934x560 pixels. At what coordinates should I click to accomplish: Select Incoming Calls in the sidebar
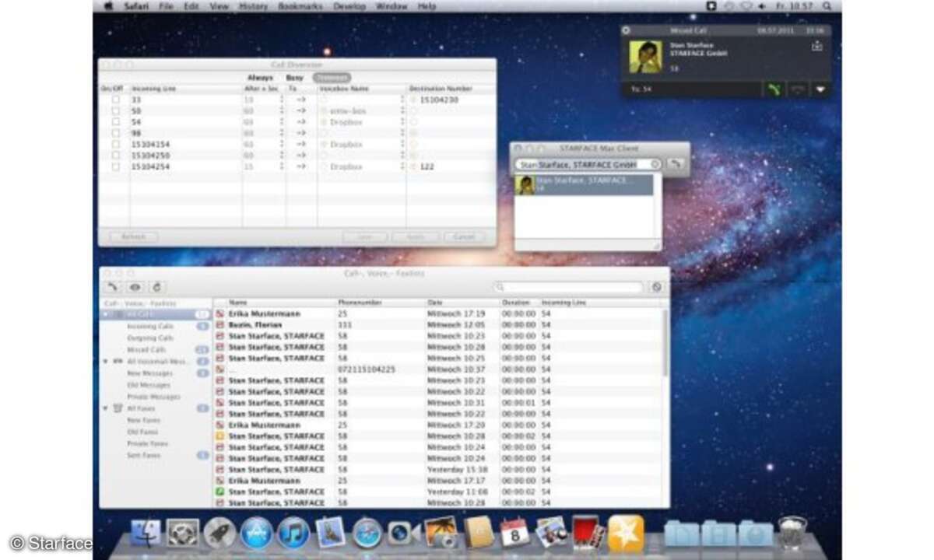tap(149, 326)
